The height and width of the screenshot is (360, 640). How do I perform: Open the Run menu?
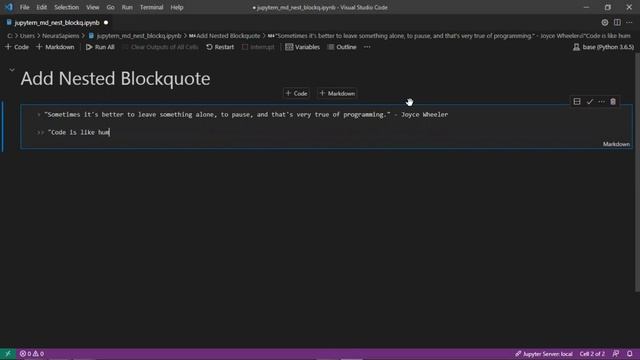(127, 7)
